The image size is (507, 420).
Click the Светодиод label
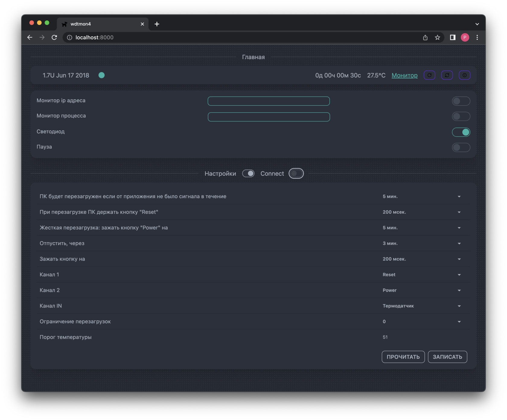point(50,132)
